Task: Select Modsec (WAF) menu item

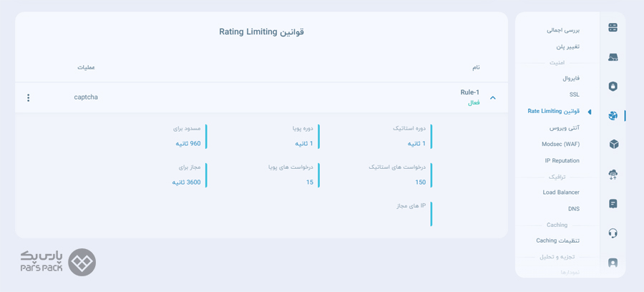Action: (560, 144)
